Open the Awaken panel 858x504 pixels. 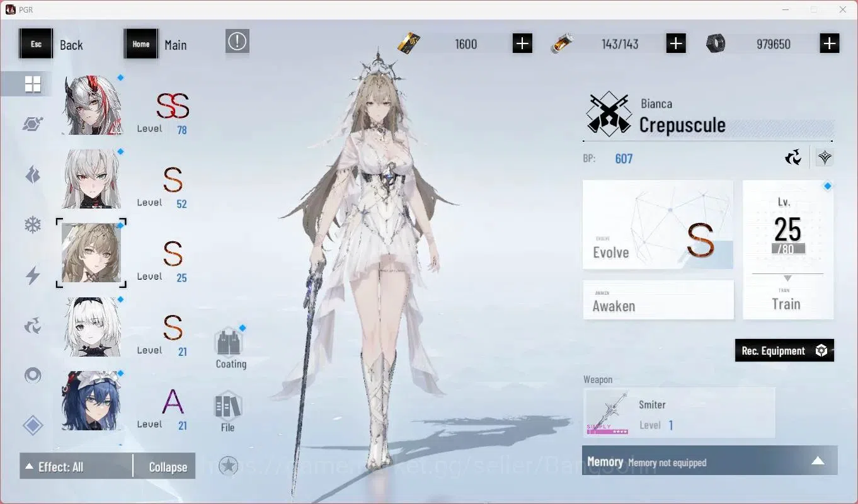[658, 300]
